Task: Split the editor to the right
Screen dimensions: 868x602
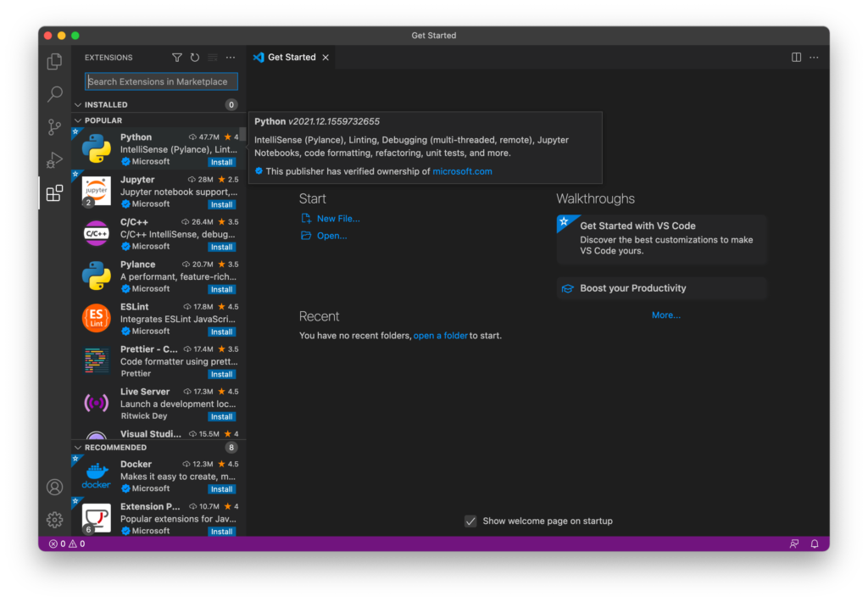Action: click(x=796, y=58)
